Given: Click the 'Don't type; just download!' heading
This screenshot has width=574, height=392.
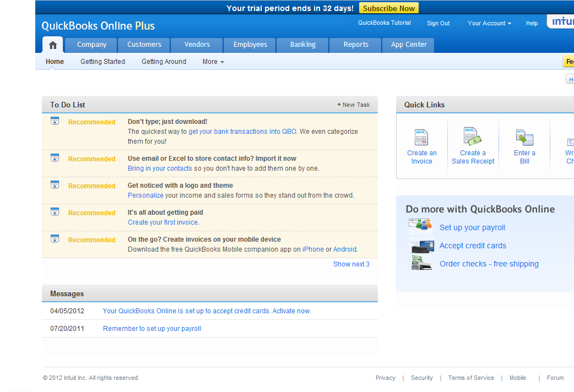Looking at the screenshot, I should point(167,122).
